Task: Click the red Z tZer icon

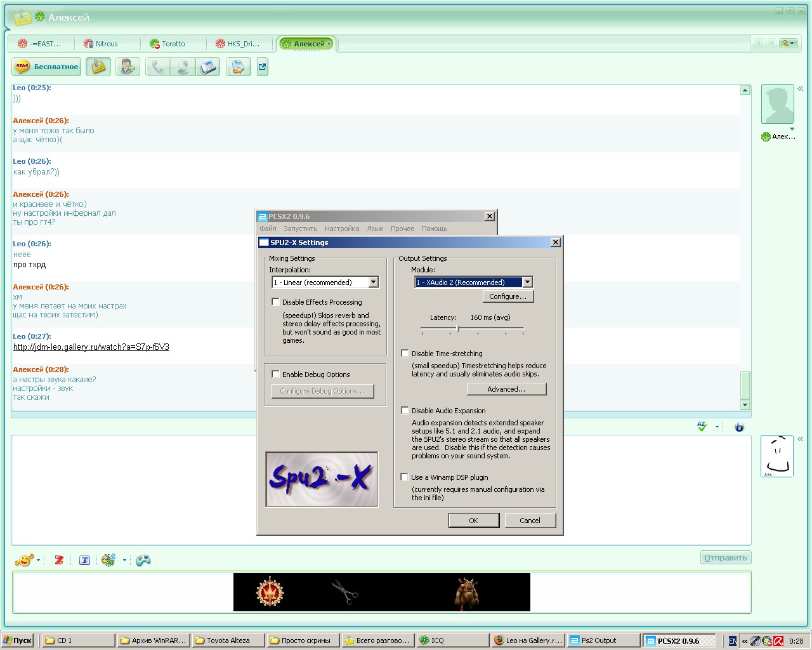Action: pos(59,560)
